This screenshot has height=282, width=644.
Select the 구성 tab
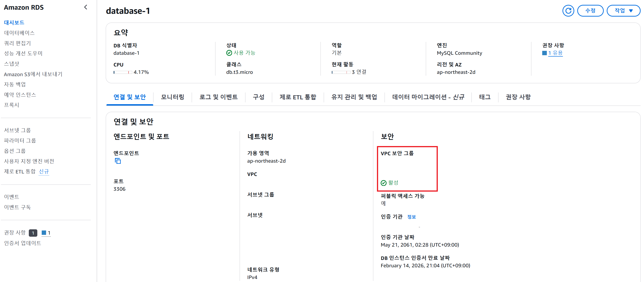(259, 97)
